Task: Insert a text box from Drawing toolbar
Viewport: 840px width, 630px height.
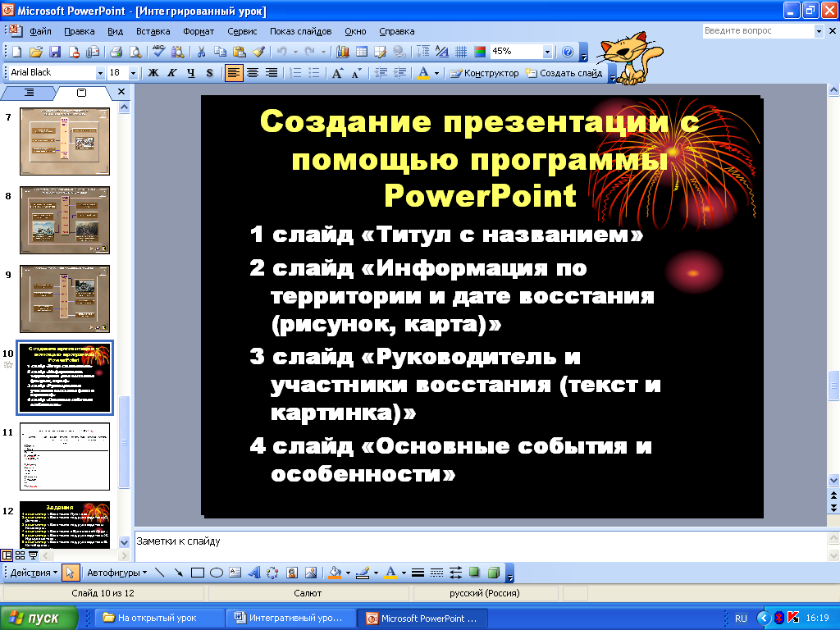Action: click(235, 573)
